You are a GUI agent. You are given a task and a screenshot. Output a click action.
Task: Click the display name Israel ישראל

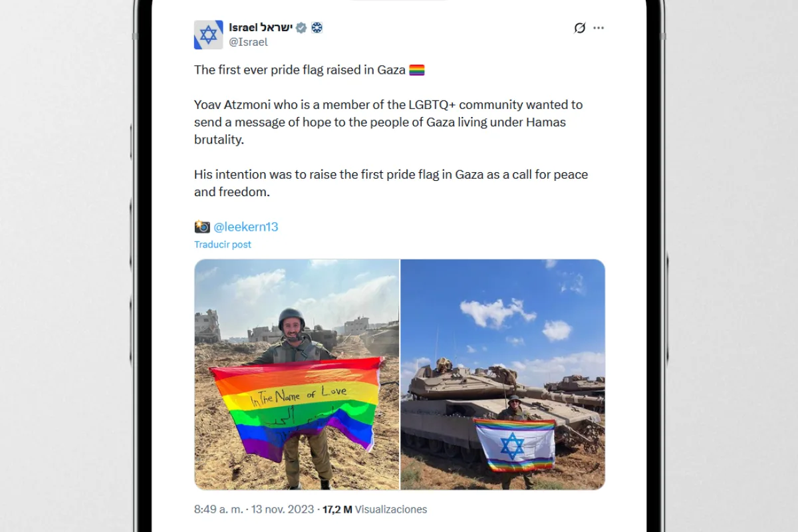tap(261, 27)
